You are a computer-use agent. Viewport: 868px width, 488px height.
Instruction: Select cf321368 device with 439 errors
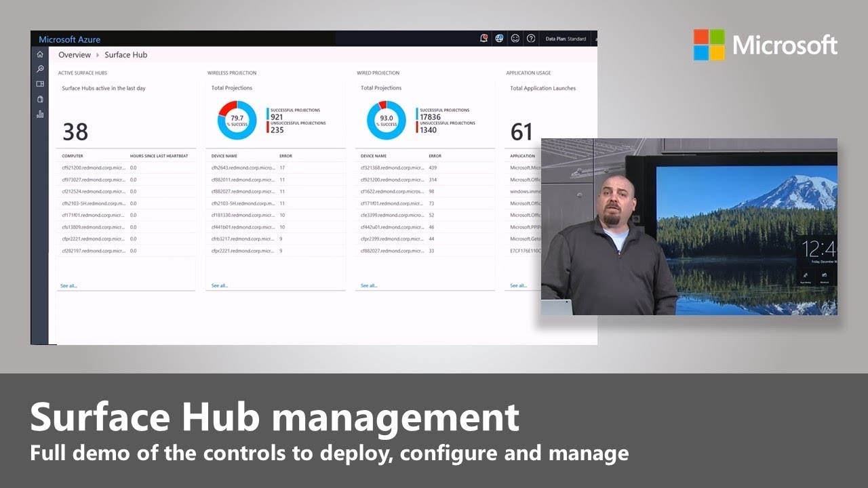point(425,167)
